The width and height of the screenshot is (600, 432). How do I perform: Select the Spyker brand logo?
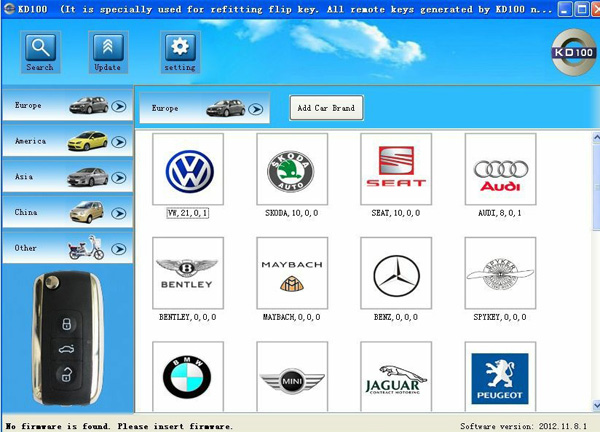[501, 273]
